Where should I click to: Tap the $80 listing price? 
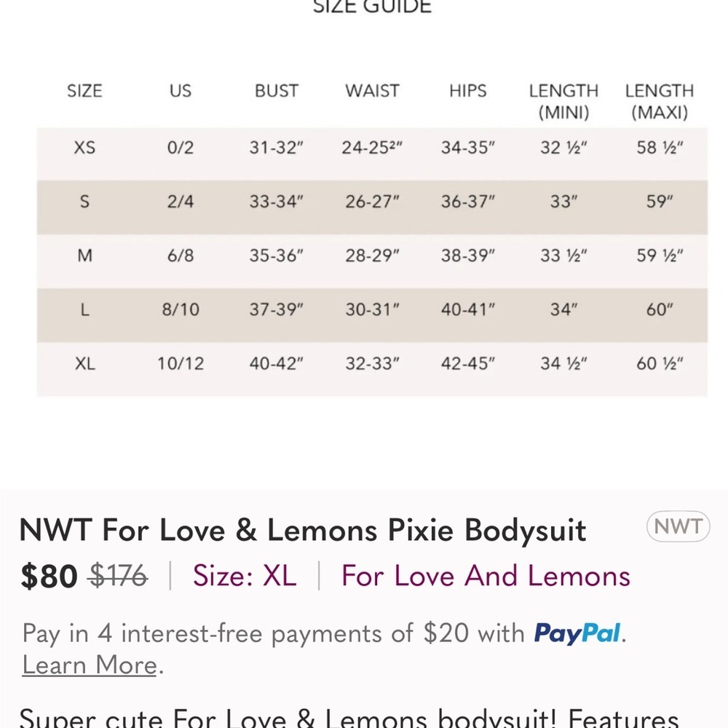pos(49,576)
